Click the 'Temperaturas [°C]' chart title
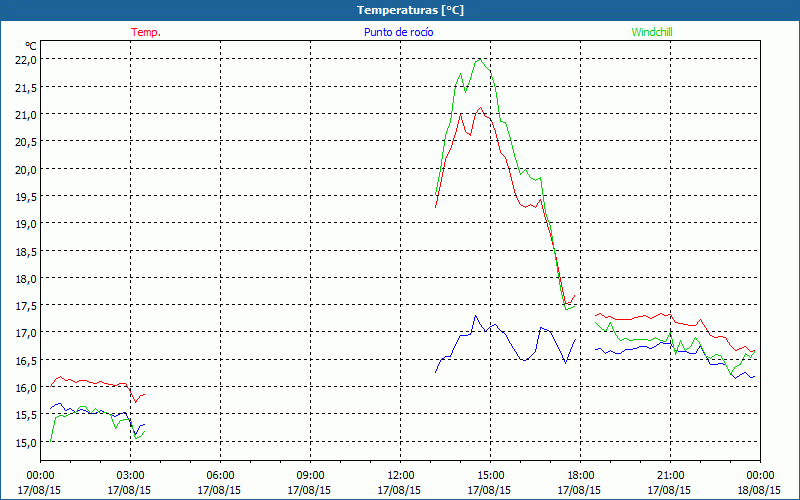Viewport: 800px width, 500px height. coord(410,10)
